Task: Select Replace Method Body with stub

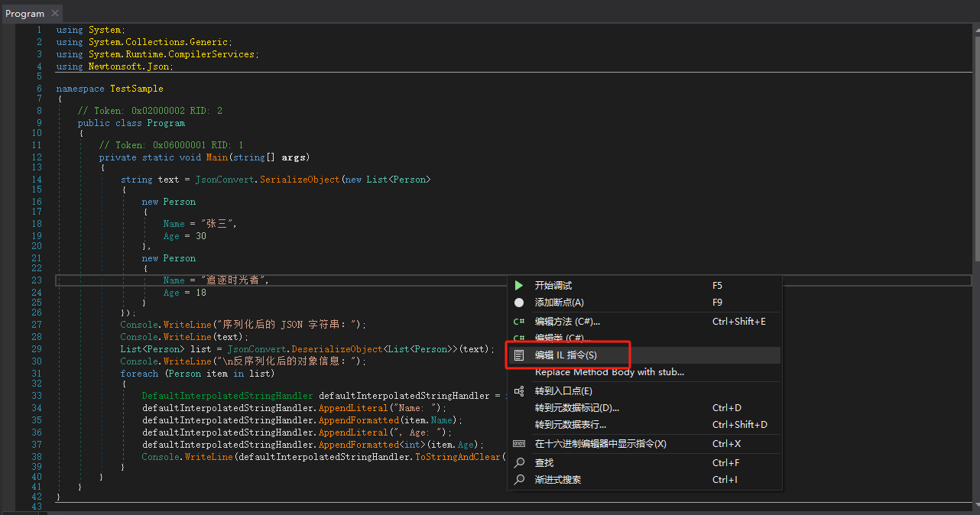Action: pyautogui.click(x=609, y=372)
